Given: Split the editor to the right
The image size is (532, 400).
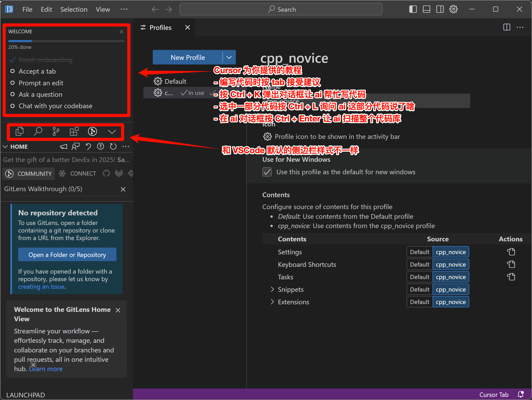Looking at the screenshot, I should click(507, 27).
